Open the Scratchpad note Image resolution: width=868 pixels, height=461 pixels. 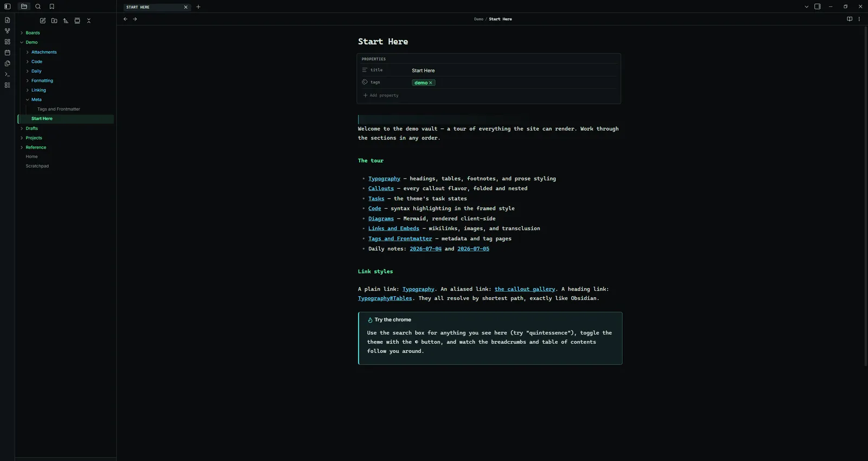click(x=37, y=166)
